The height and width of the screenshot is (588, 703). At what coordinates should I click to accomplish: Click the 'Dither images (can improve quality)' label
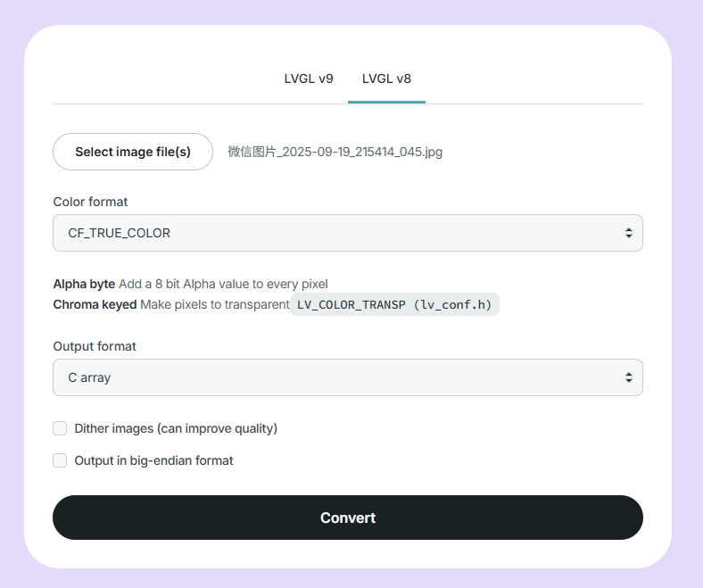[176, 428]
